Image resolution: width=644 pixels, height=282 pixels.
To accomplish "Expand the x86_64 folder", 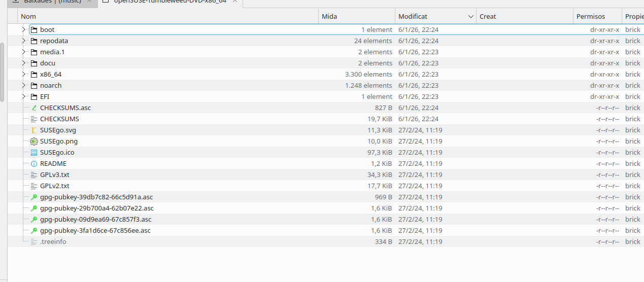I will [23, 75].
